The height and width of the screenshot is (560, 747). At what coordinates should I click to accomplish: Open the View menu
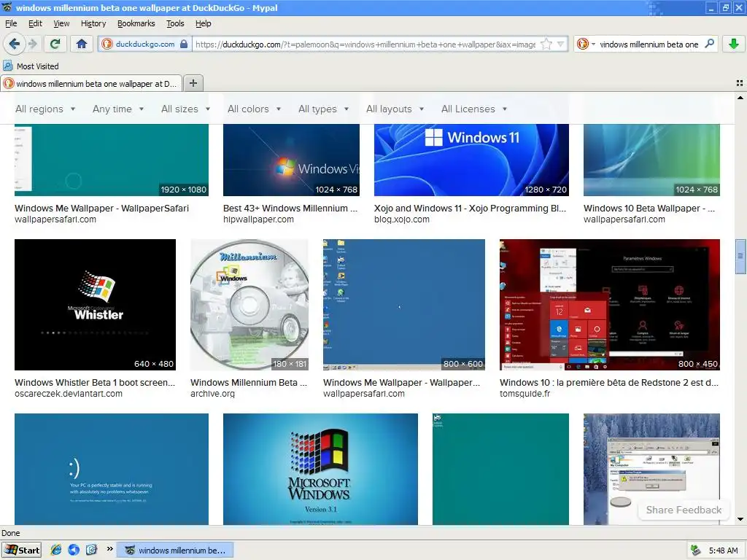[61, 23]
